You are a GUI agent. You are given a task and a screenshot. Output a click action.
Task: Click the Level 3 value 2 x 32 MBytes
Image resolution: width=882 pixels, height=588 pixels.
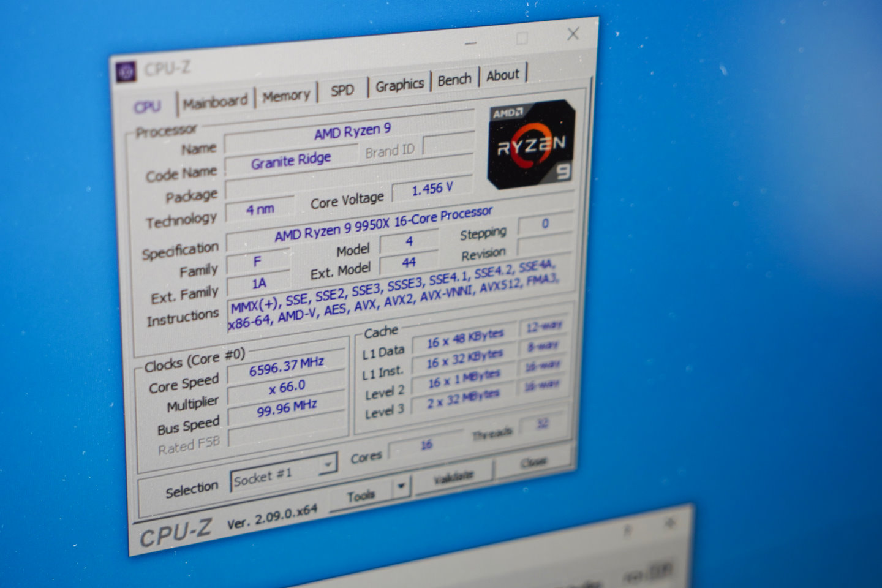click(x=464, y=399)
